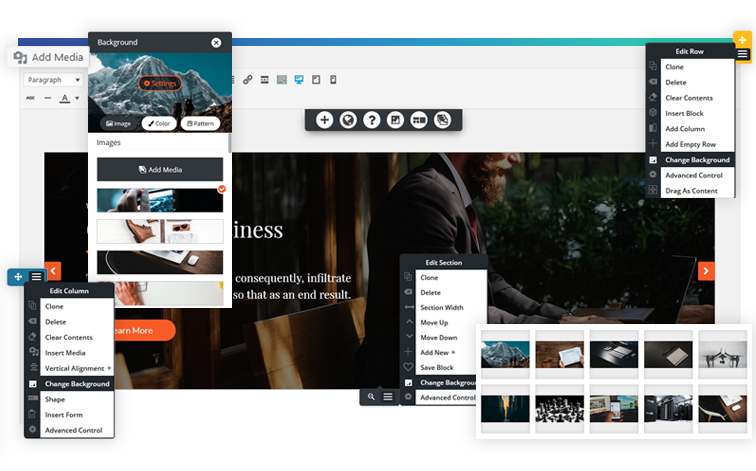Select the chess pieces thumbnail in the image grid
756x471 pixels.
[x=559, y=409]
